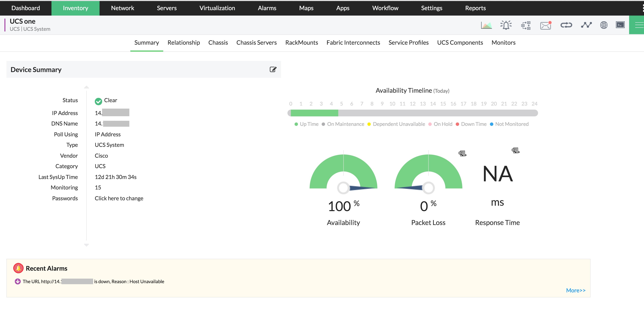This screenshot has width=644, height=316.
Task: Open the green hamburger menu
Action: click(639, 25)
